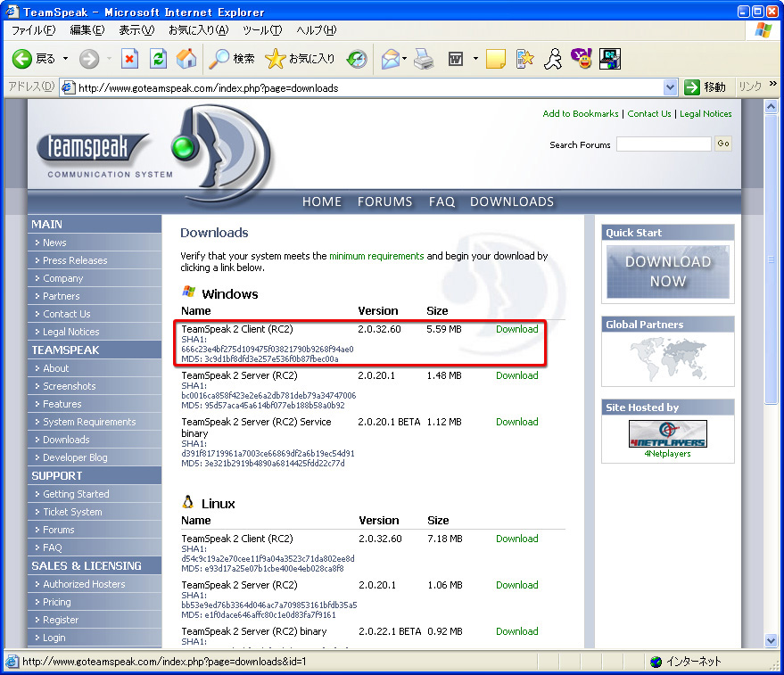Image resolution: width=784 pixels, height=675 pixels.
Task: Go to the DOWNLOADS navigation tab
Action: 511,202
